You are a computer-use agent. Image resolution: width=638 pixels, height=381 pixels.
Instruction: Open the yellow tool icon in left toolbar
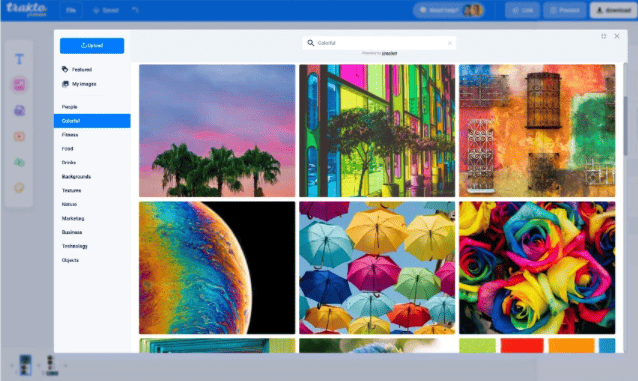point(19,188)
